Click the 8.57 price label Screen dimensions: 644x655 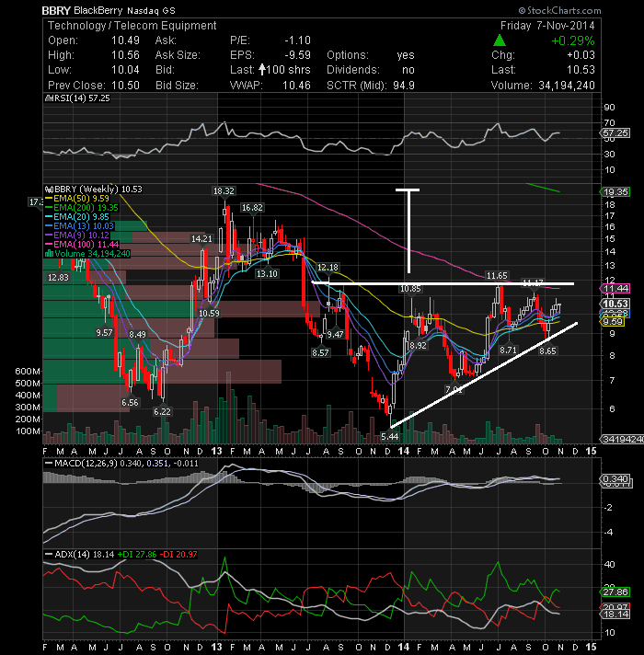click(320, 352)
